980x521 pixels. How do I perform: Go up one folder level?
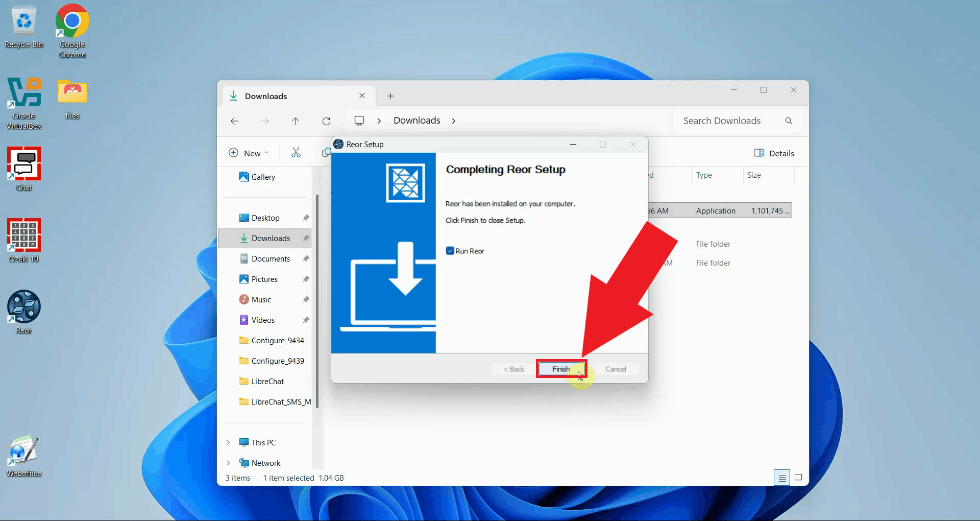[296, 121]
